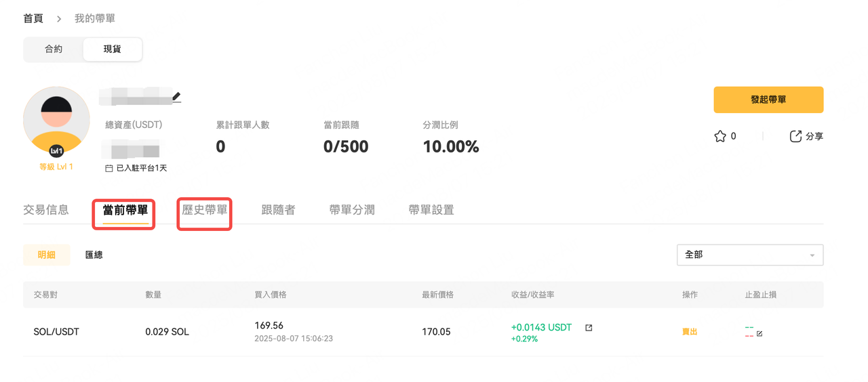Click the pencil icon to edit nickname

pos(176,97)
